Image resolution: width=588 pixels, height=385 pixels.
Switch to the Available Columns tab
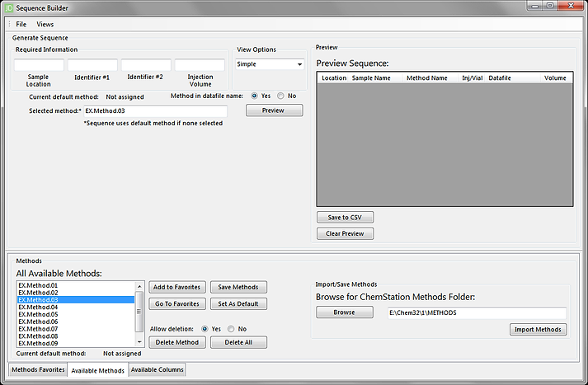[158, 369]
